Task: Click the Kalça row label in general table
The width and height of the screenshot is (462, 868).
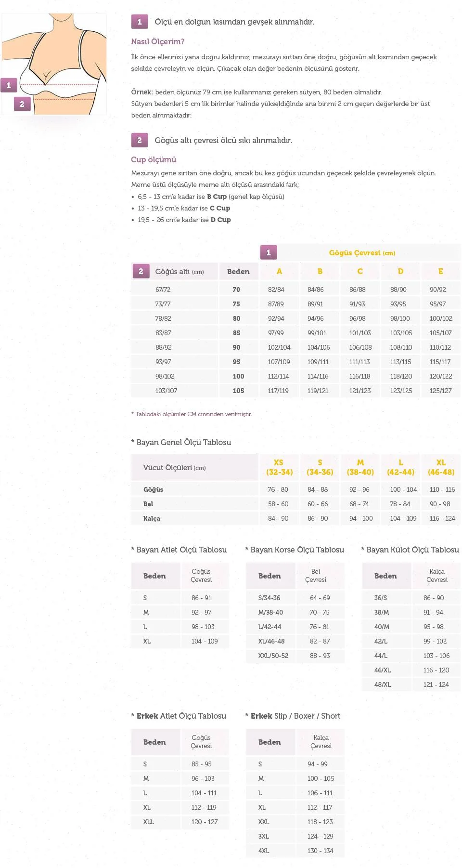Action: [x=152, y=518]
